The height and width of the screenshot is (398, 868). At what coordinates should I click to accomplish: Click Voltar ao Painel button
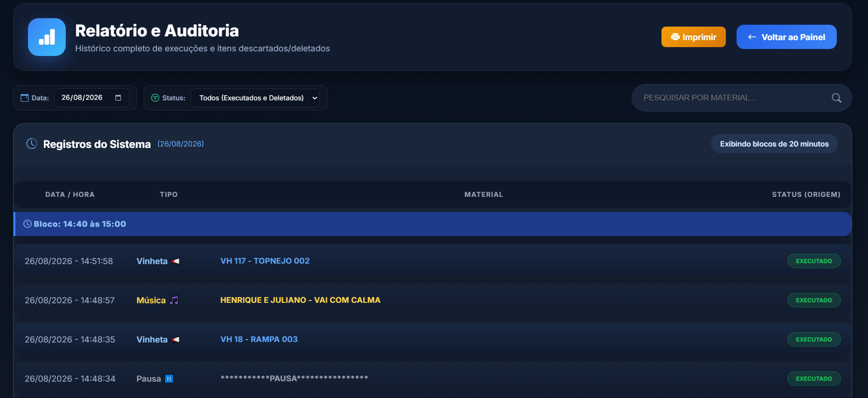[x=786, y=37]
